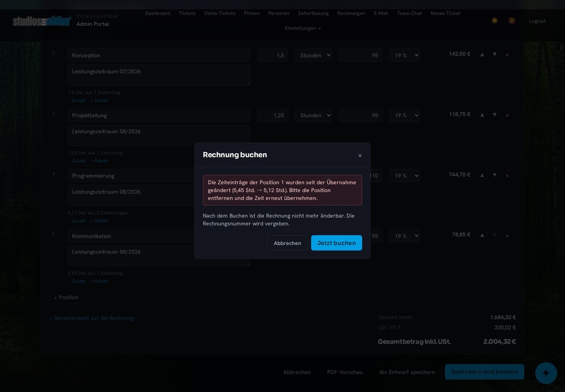The image size is (565, 392).
Task: Click + Gesamtrabatt auf die Rechnung link
Action: [91, 318]
